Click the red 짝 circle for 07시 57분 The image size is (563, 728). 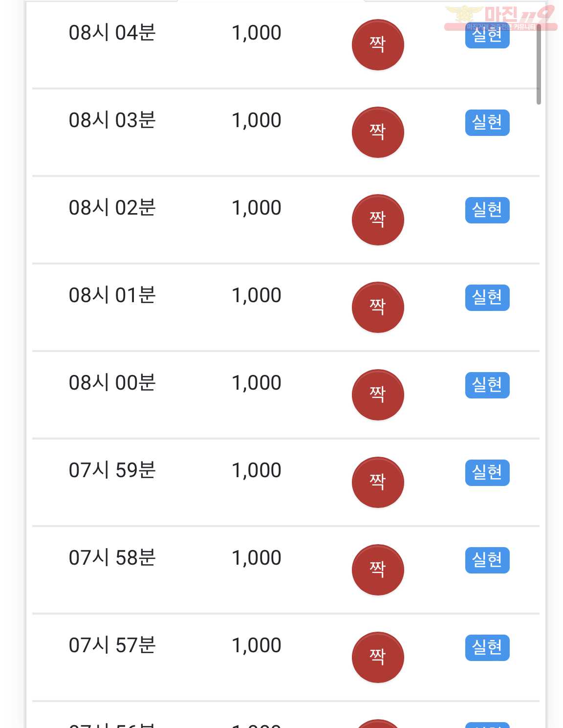coord(378,658)
